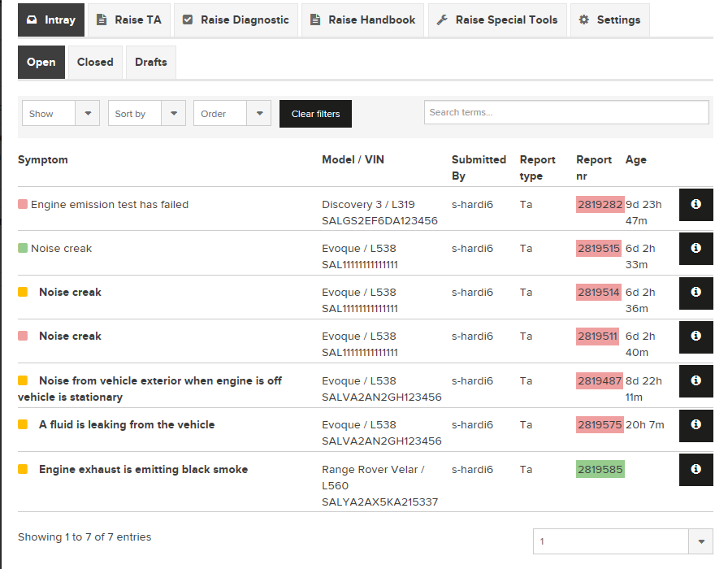728x569 pixels.
Task: Click 'Showing 1 to 7 of 7 entries'
Action: click(x=84, y=537)
